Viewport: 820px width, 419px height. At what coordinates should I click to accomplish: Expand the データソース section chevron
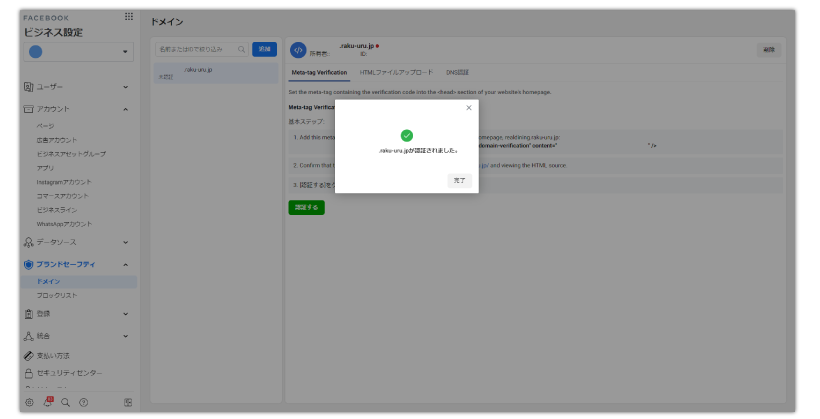[126, 242]
